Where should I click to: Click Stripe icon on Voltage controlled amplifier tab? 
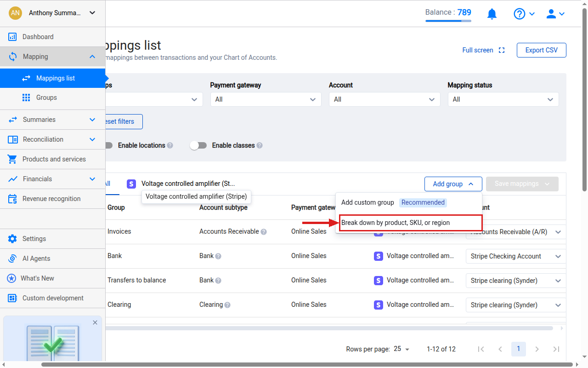point(131,184)
